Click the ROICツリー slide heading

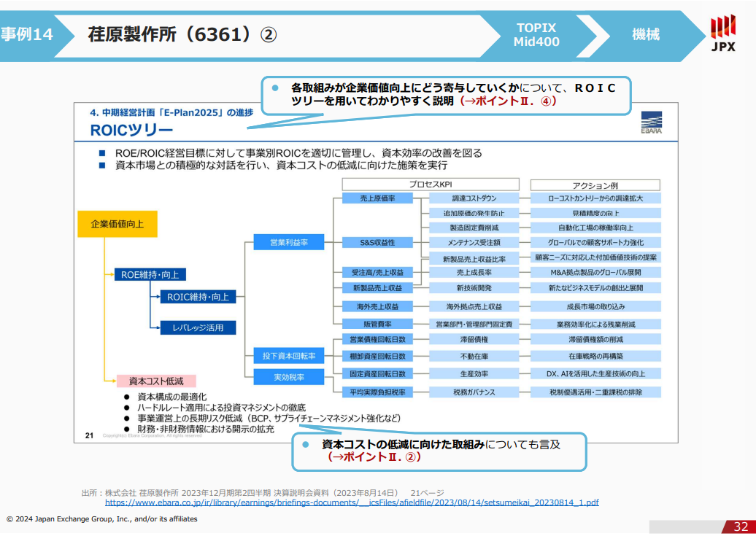point(131,130)
